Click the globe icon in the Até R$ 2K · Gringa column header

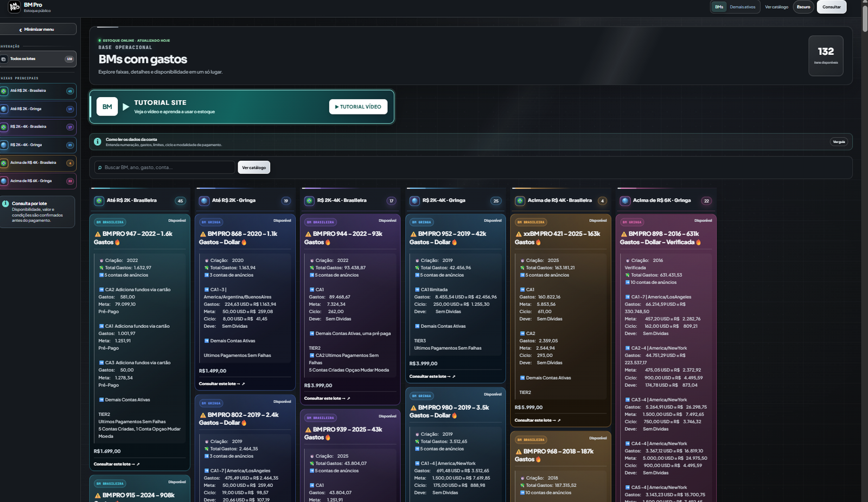coord(205,201)
